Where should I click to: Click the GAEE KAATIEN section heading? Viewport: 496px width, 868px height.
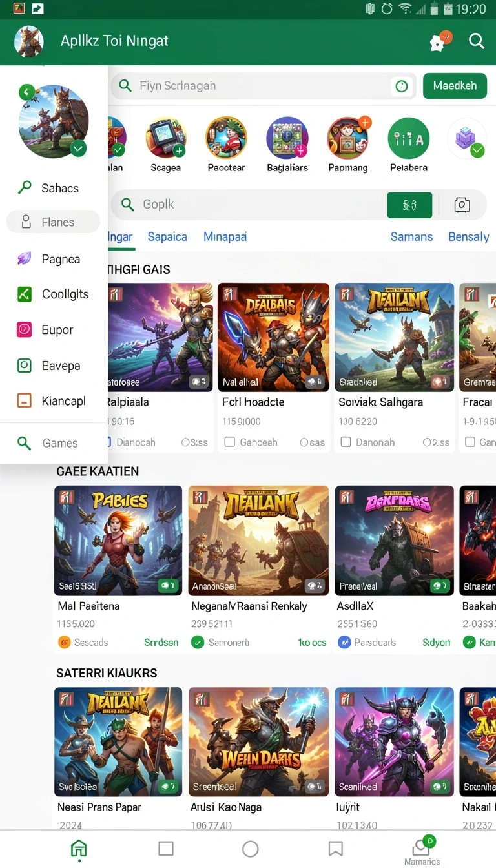pos(98,471)
